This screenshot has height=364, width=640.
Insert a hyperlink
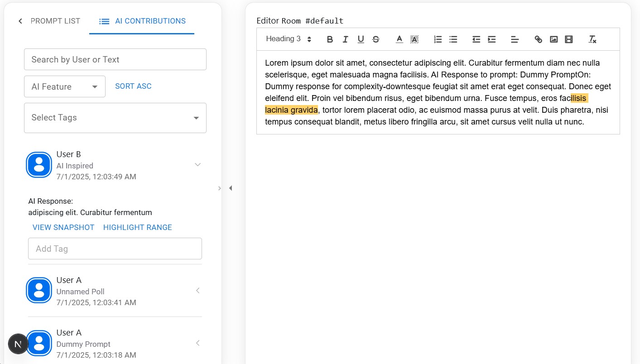click(538, 39)
